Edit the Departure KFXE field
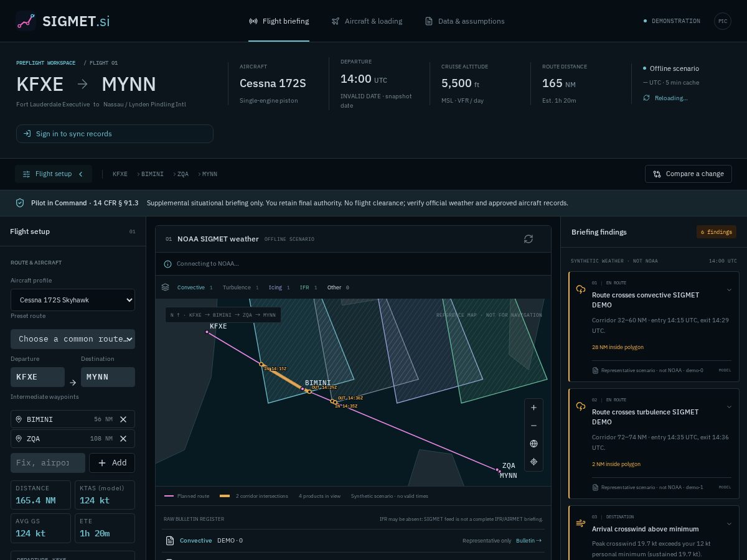 tap(37, 377)
